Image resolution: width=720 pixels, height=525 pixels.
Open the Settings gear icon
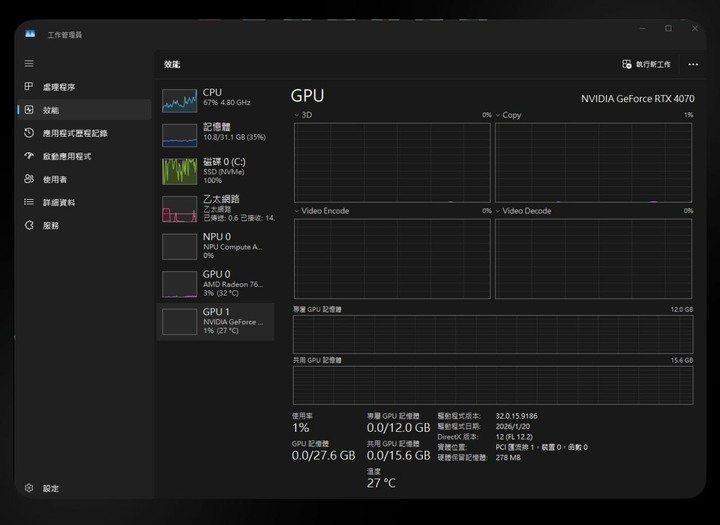point(29,488)
